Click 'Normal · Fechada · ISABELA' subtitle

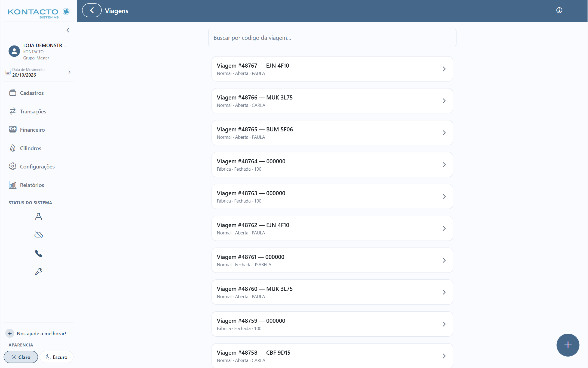pos(244,265)
